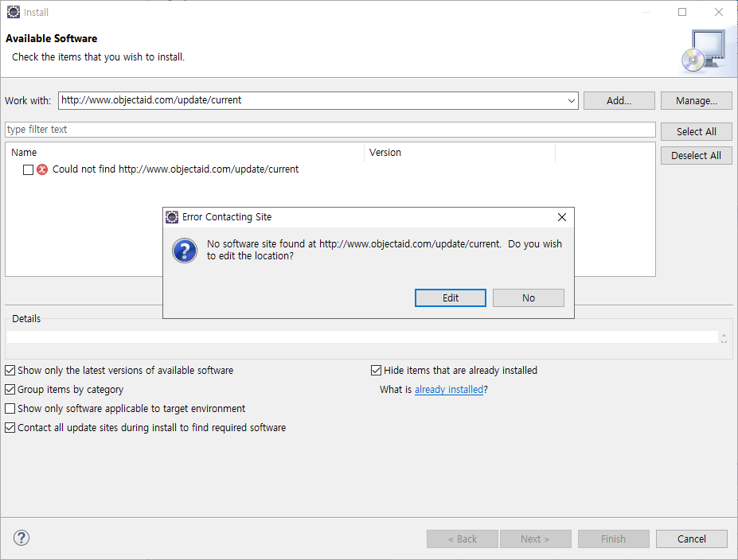Click the Name column header
This screenshot has height=560, width=738.
tap(185, 153)
